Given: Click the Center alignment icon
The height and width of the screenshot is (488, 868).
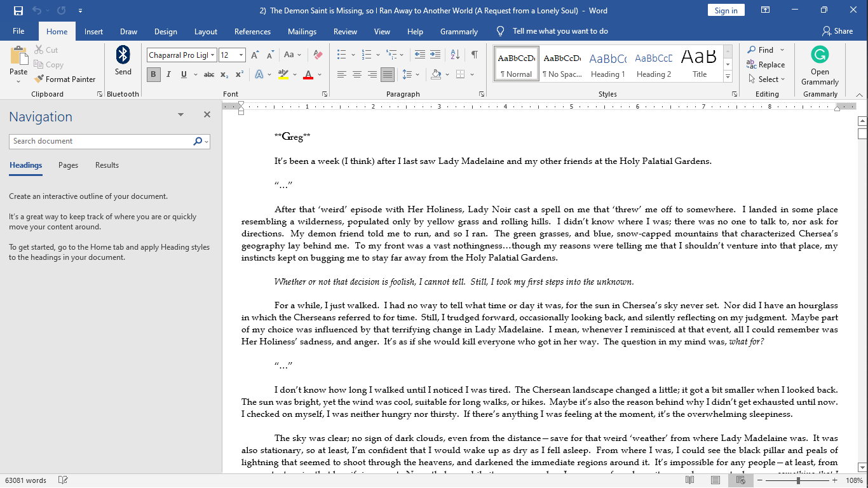Looking at the screenshot, I should (x=357, y=74).
